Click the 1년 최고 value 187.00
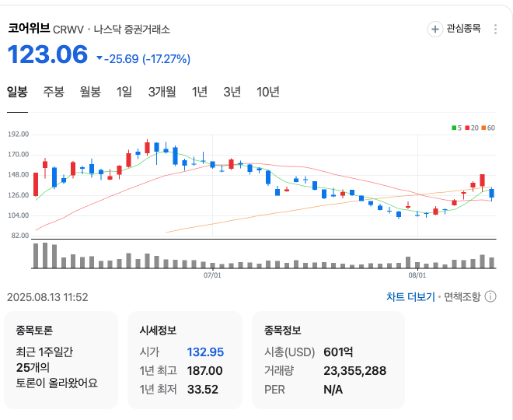 tap(204, 371)
